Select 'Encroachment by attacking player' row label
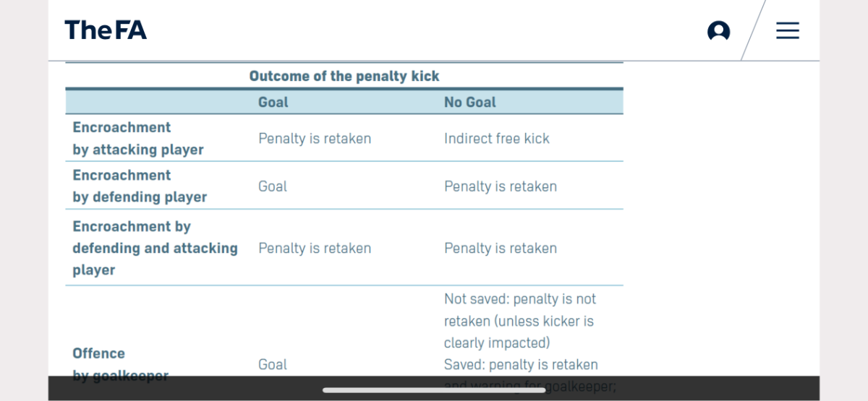The height and width of the screenshot is (401, 868). [138, 138]
